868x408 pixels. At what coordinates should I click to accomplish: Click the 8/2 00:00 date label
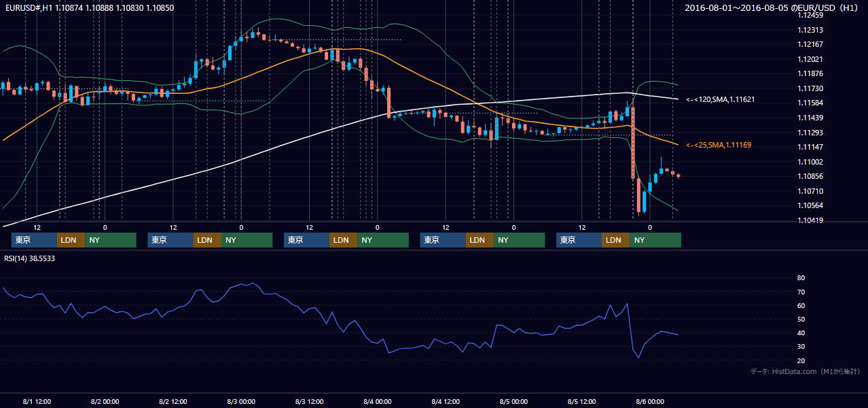click(x=105, y=401)
